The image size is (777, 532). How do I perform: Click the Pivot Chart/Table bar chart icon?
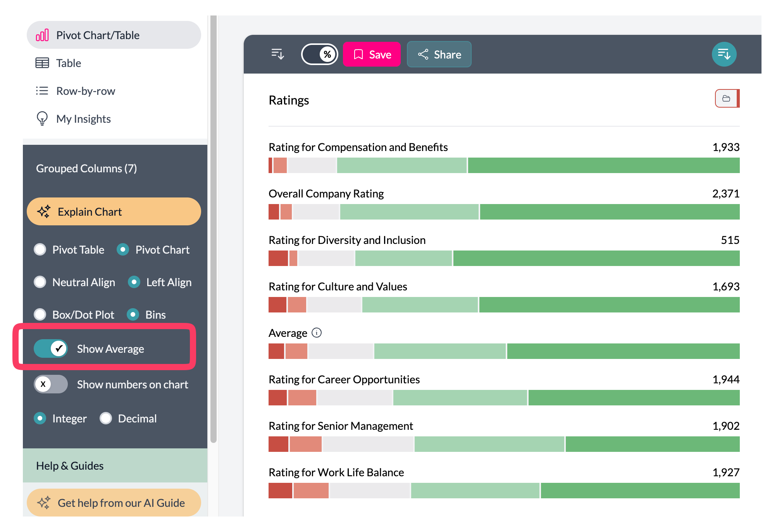[x=42, y=35]
